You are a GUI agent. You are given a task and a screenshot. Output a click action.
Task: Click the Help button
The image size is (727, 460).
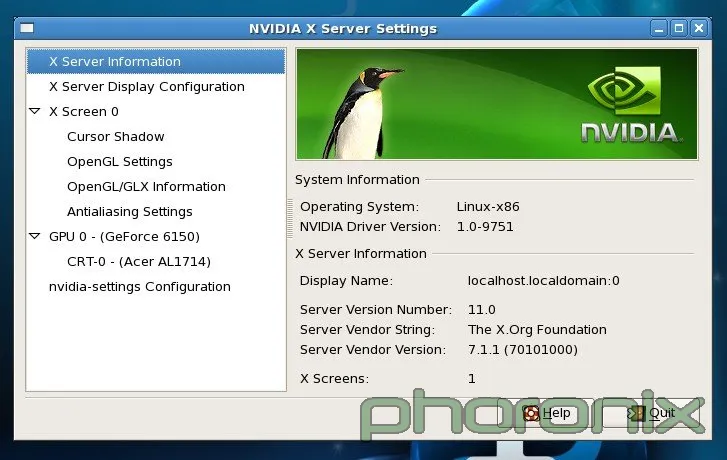(x=546, y=413)
